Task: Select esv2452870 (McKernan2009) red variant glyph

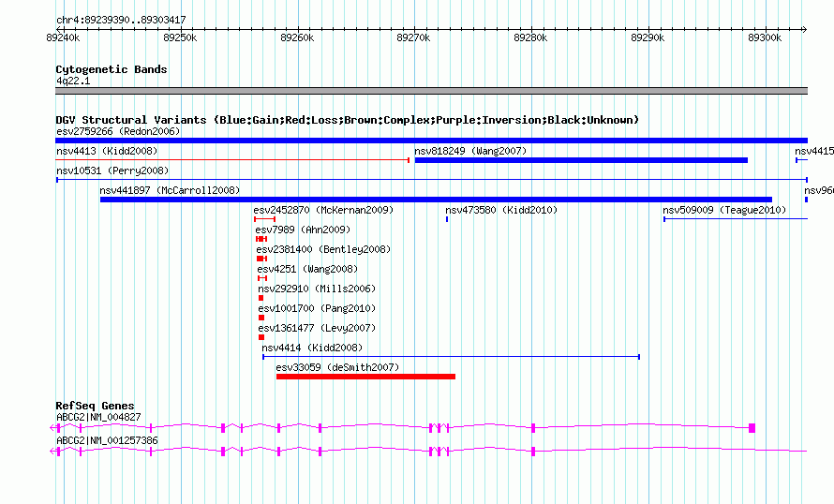Action: coord(264,219)
